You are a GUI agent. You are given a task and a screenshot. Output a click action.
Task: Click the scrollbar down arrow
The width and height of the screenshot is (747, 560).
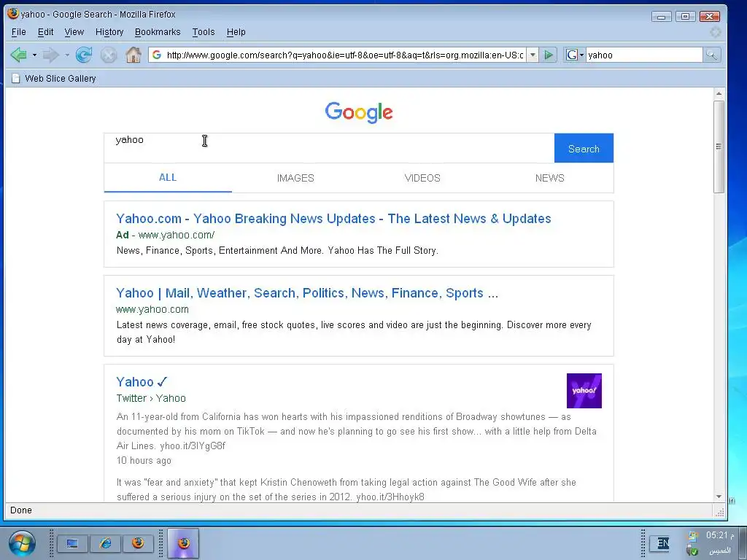click(x=719, y=497)
